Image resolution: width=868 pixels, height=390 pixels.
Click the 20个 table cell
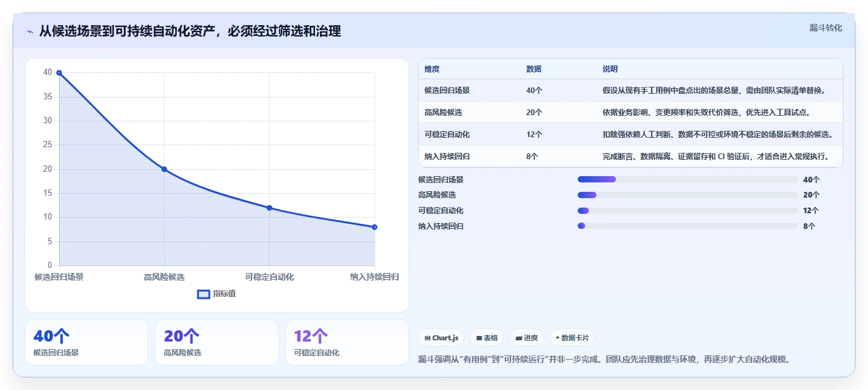pos(534,113)
